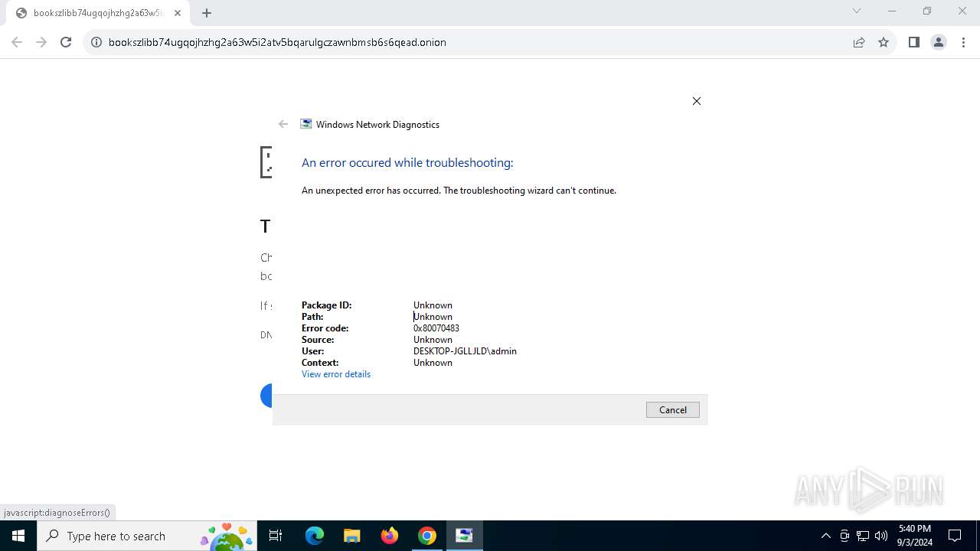Open Chrome profile avatar
The image size is (980, 551).
click(939, 42)
